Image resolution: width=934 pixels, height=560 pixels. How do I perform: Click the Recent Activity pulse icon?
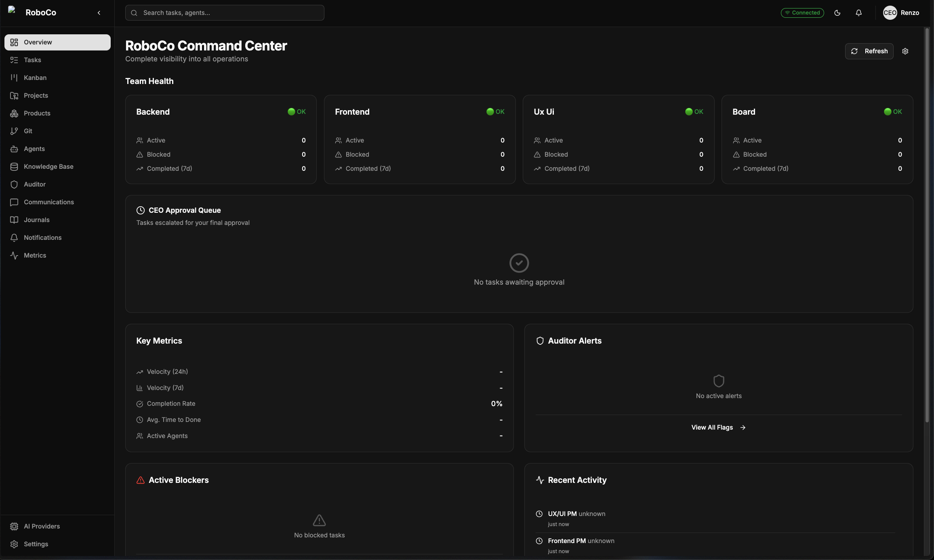[x=540, y=480]
